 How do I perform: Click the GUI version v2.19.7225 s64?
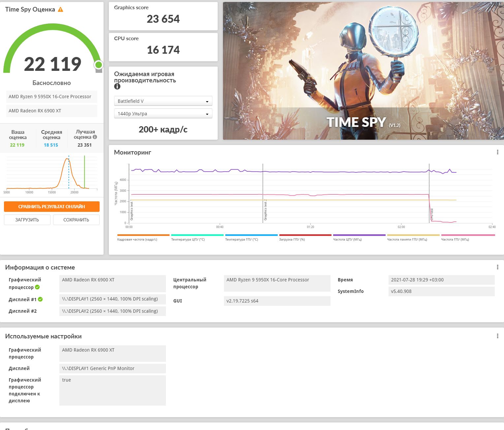(x=277, y=301)
